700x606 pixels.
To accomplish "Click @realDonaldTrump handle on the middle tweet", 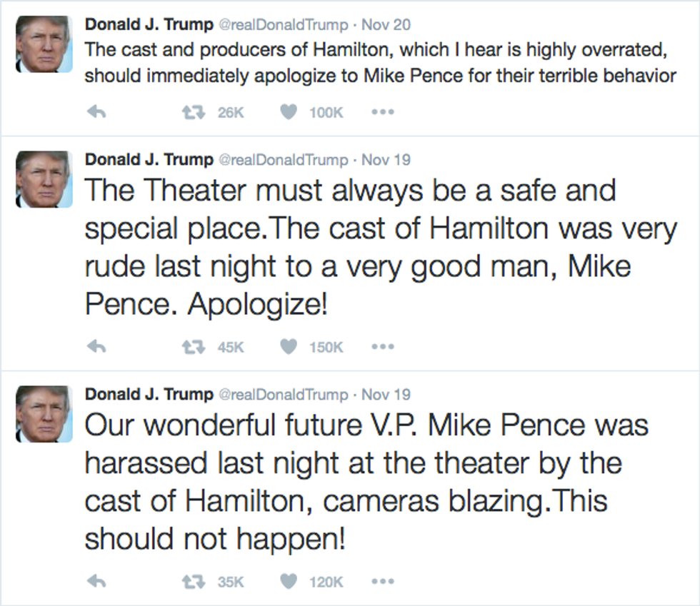I will click(283, 159).
